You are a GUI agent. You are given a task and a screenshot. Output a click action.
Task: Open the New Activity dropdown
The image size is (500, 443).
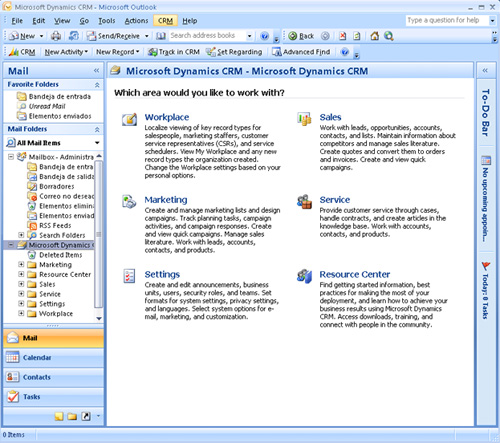pos(66,52)
